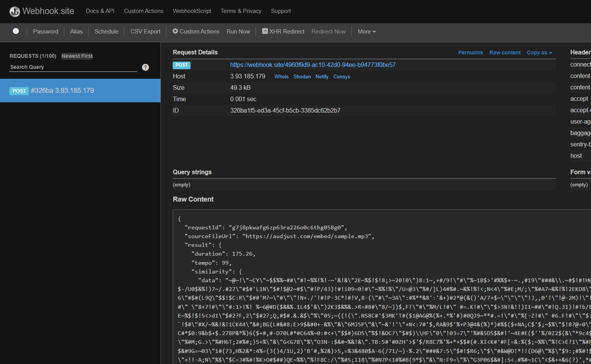The image size is (591, 364).
Task: Toggle the XHR Redirect option
Action: (x=283, y=32)
